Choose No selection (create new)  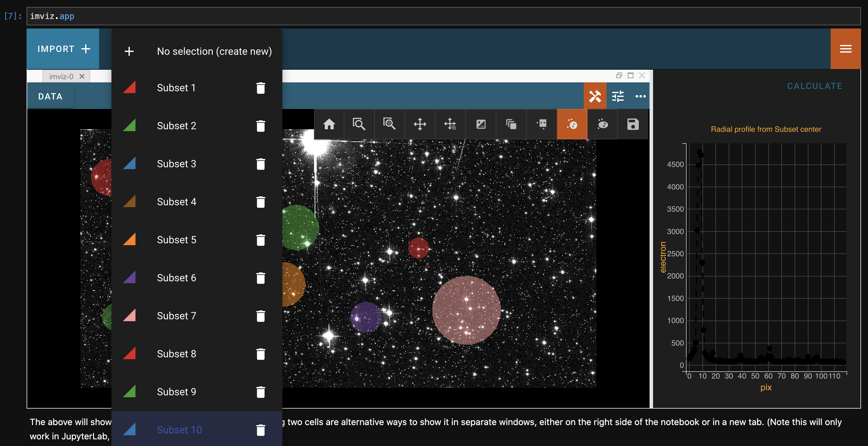pos(215,51)
